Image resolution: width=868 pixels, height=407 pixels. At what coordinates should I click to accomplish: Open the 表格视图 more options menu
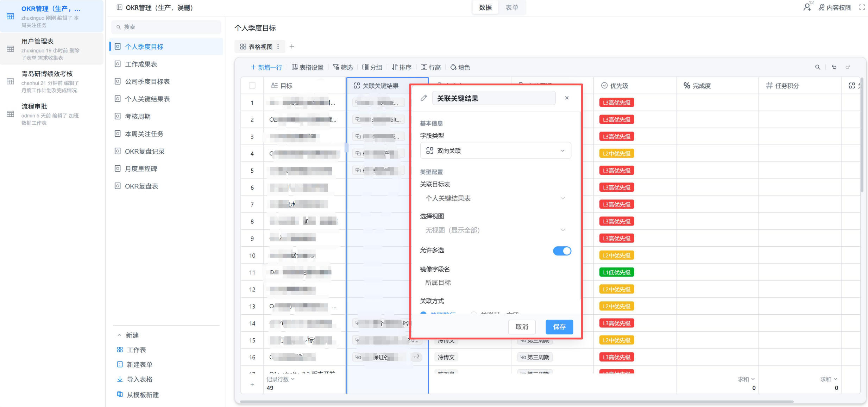278,47
